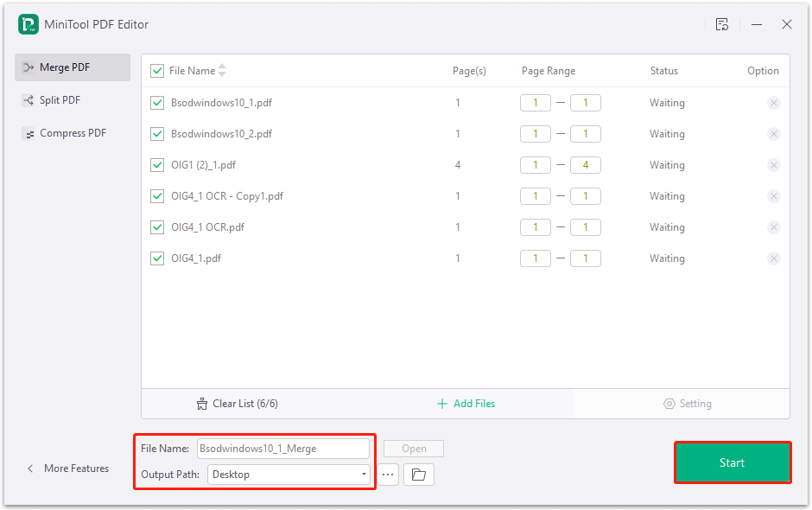Edit end page for OIG4_1.pdf
This screenshot has height=510, width=812.
[585, 258]
